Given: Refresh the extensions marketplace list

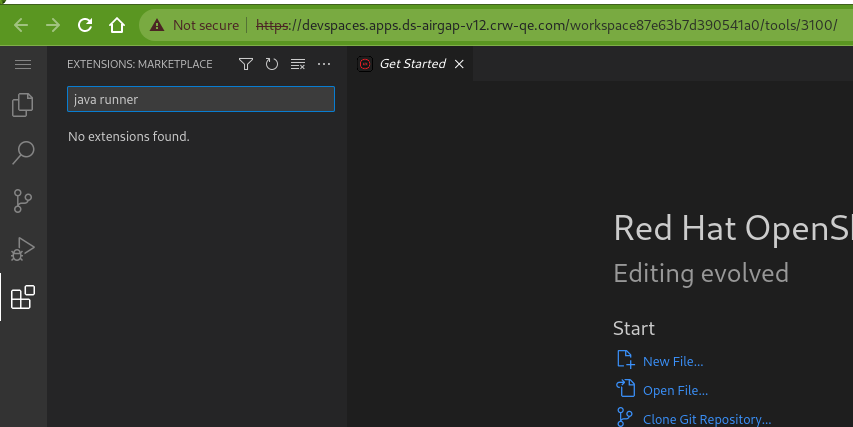Looking at the screenshot, I should pyautogui.click(x=272, y=64).
